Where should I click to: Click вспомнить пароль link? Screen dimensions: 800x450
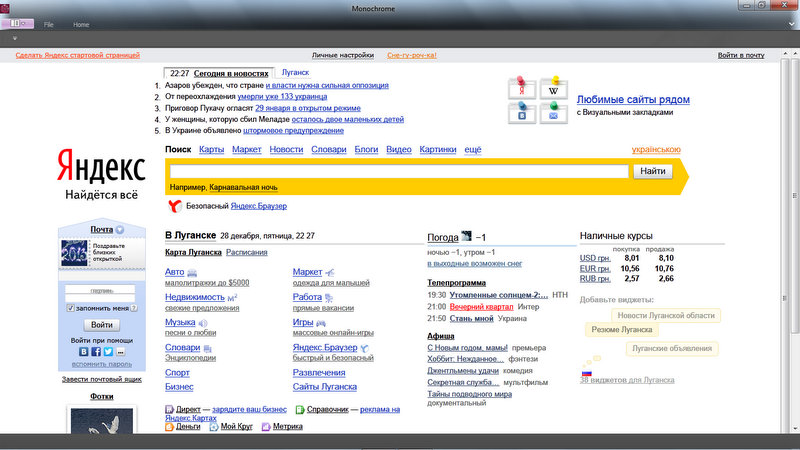[102, 364]
